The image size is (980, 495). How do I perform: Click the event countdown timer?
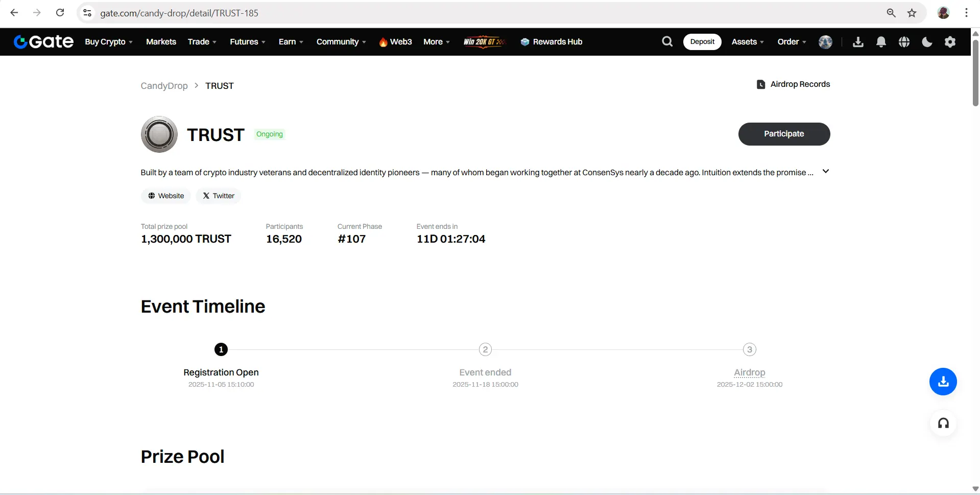coord(451,239)
